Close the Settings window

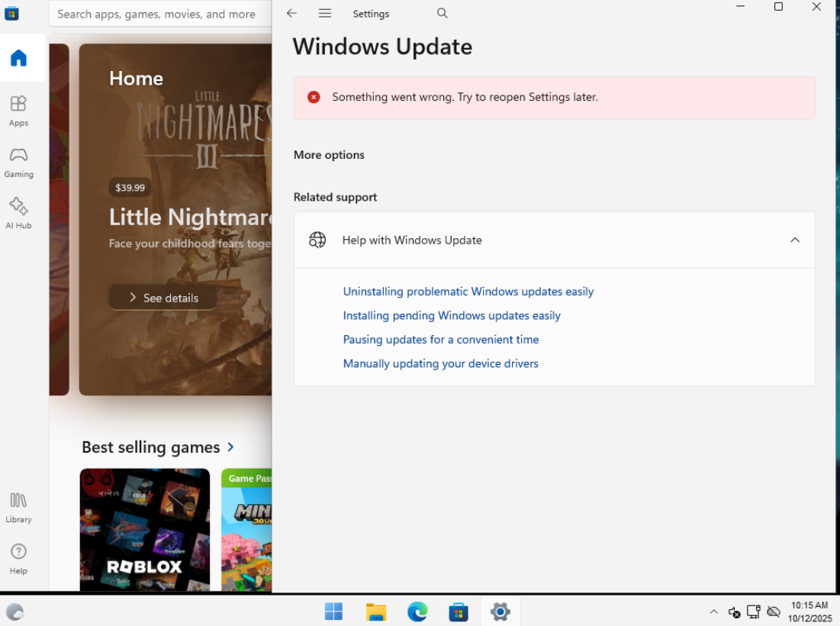tap(816, 6)
